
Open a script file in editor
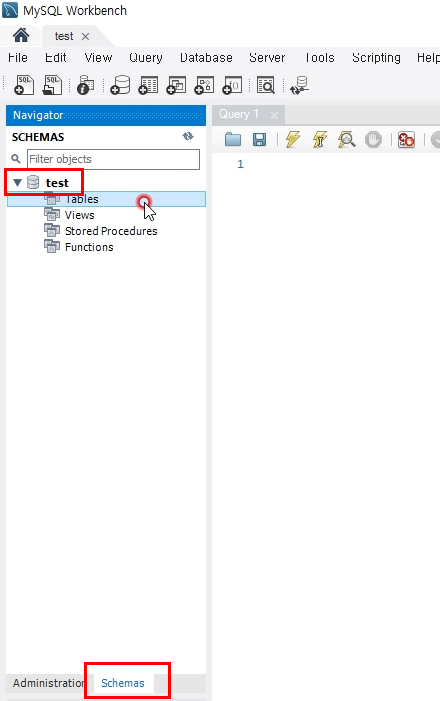pos(233,139)
